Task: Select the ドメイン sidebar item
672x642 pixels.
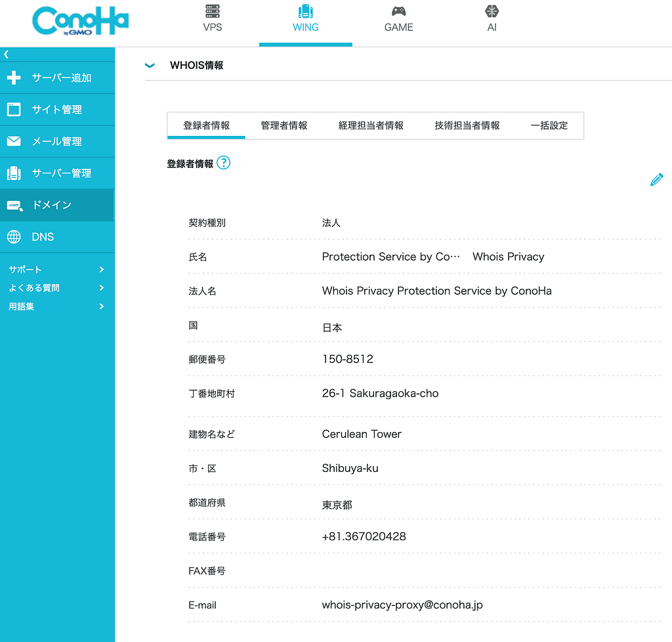Action: [x=57, y=205]
